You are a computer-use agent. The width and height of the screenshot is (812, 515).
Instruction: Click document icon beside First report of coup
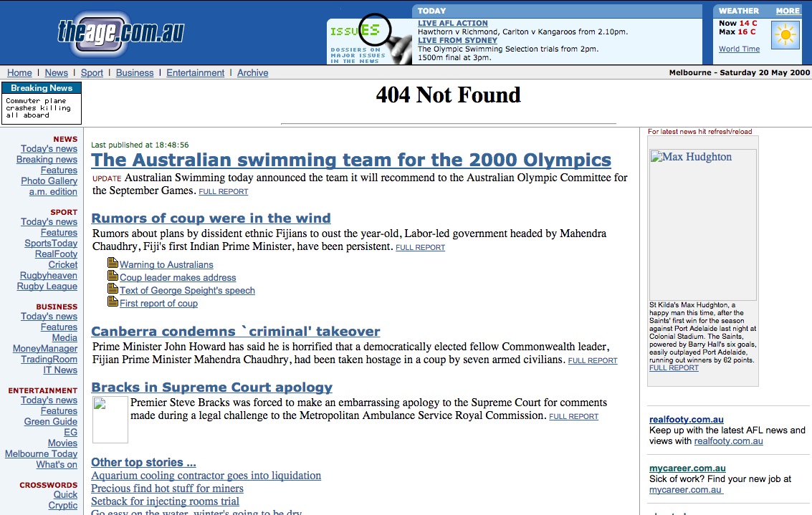coord(113,302)
